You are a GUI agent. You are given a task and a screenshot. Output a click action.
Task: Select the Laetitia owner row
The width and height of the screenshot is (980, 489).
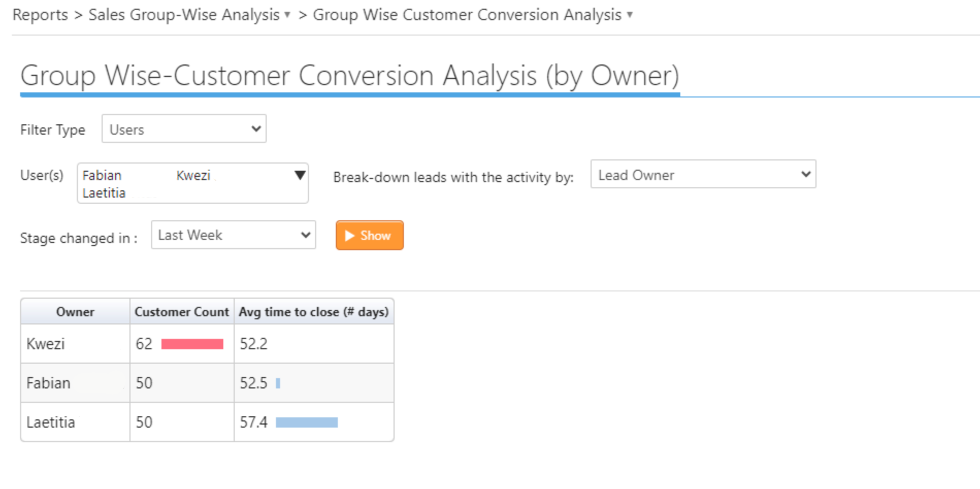point(51,422)
